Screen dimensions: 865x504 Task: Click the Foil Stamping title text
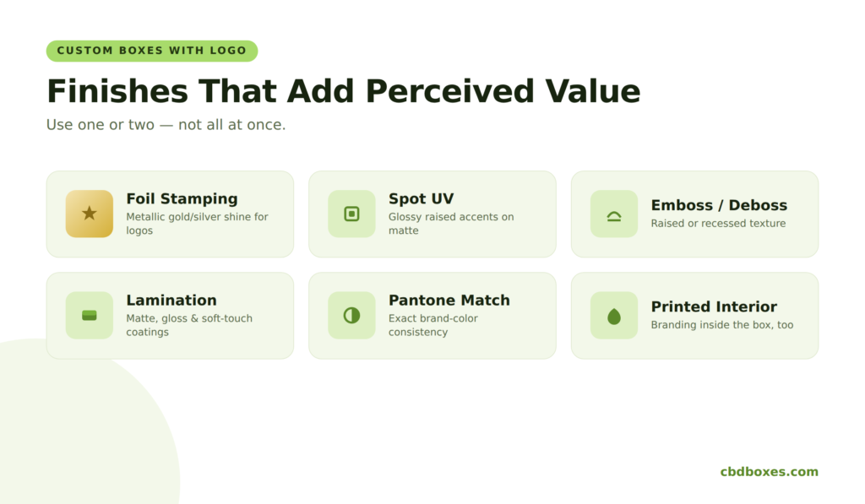[182, 198]
